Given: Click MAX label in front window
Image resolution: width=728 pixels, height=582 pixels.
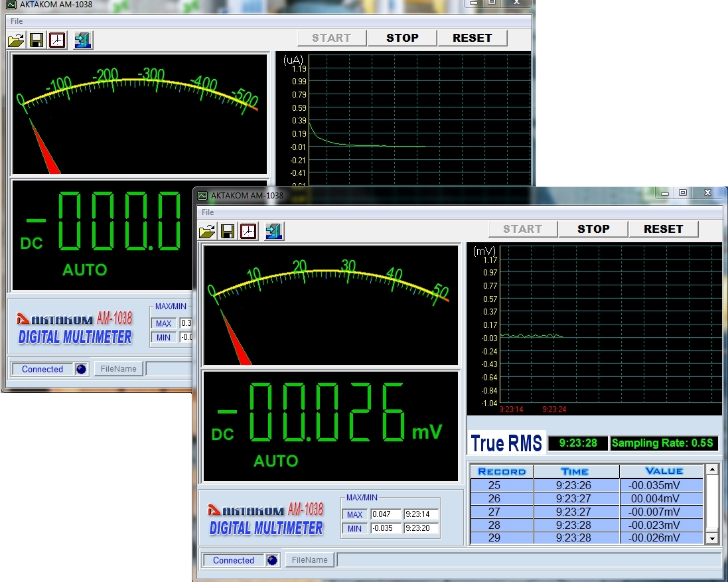Looking at the screenshot, I should coord(354,514).
